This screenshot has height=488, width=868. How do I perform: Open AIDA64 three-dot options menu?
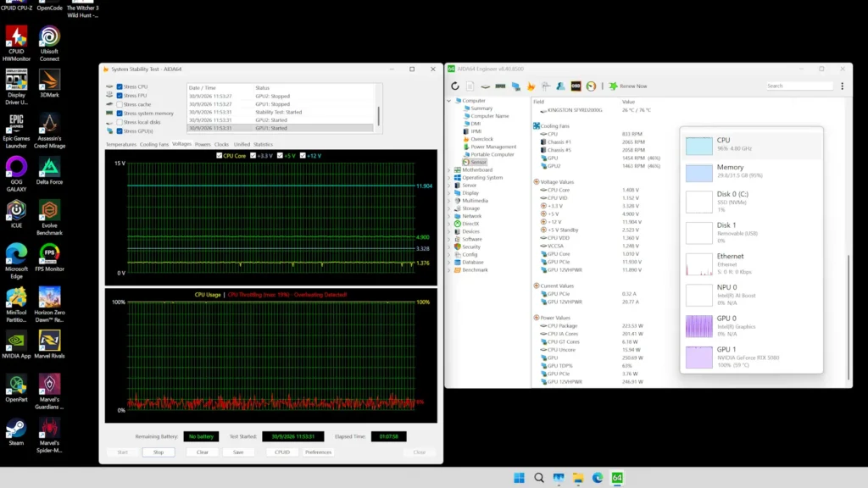[842, 86]
